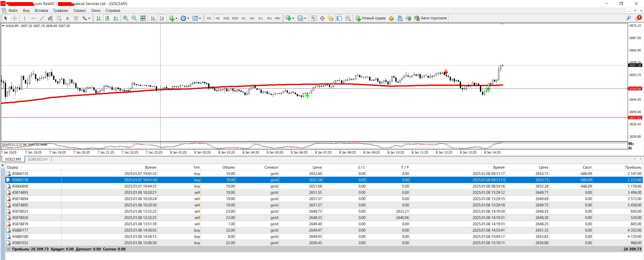Open the Файл menu
This screenshot has height=260, width=644.
pyautogui.click(x=13, y=11)
